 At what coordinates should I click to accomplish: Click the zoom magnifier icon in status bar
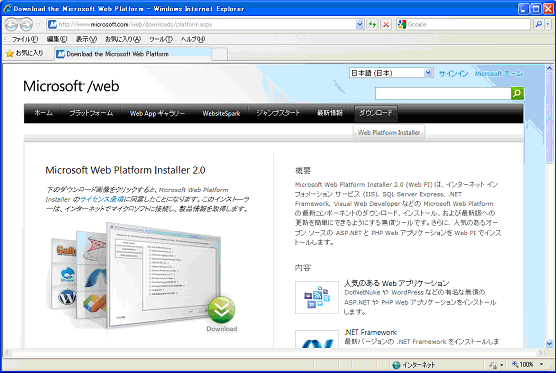coord(515,364)
